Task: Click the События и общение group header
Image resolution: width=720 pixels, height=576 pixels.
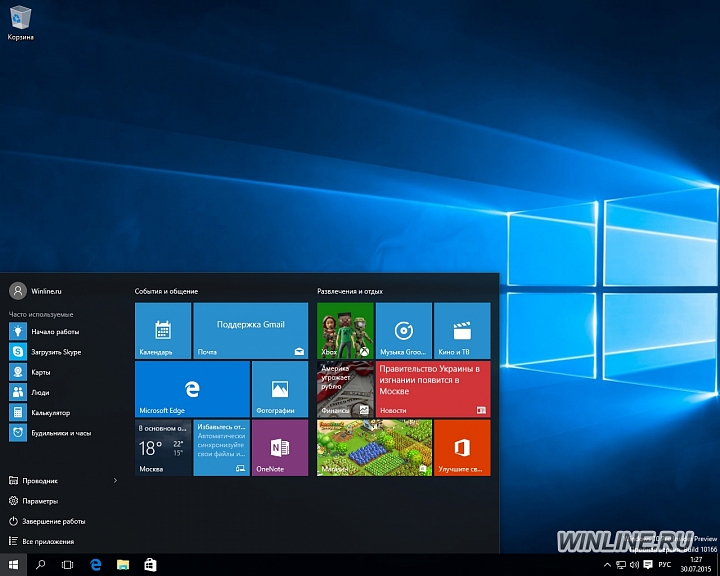Action: pos(166,291)
